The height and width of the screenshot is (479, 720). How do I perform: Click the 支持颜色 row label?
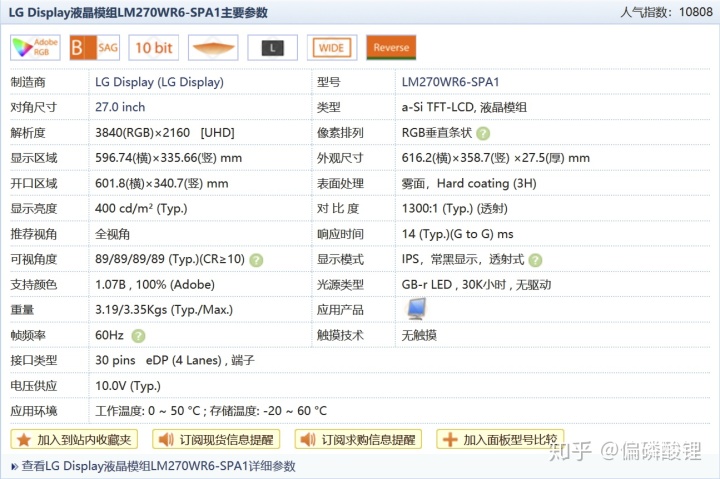[34, 285]
